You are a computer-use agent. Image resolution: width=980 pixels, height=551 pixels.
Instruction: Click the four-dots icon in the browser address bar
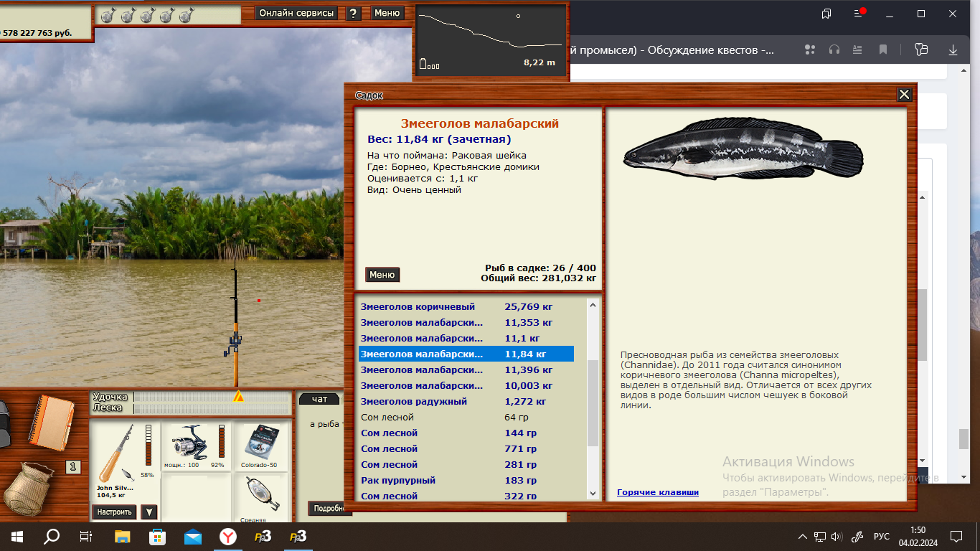coord(811,50)
